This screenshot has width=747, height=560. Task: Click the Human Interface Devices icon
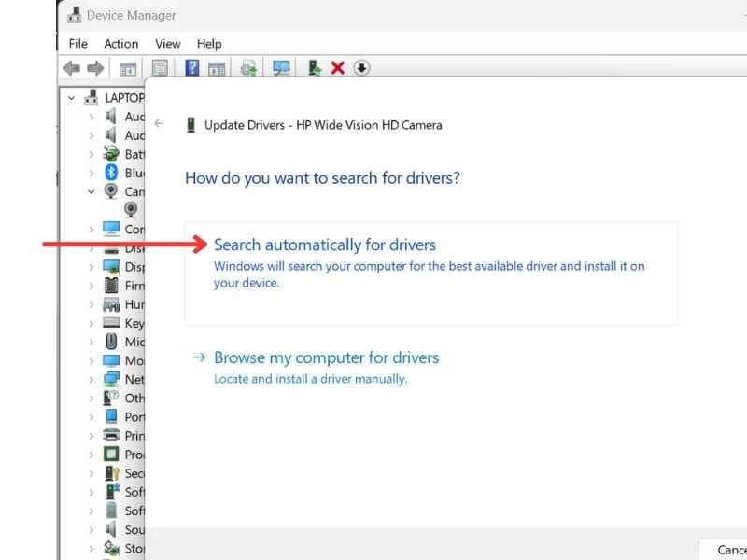(111, 304)
